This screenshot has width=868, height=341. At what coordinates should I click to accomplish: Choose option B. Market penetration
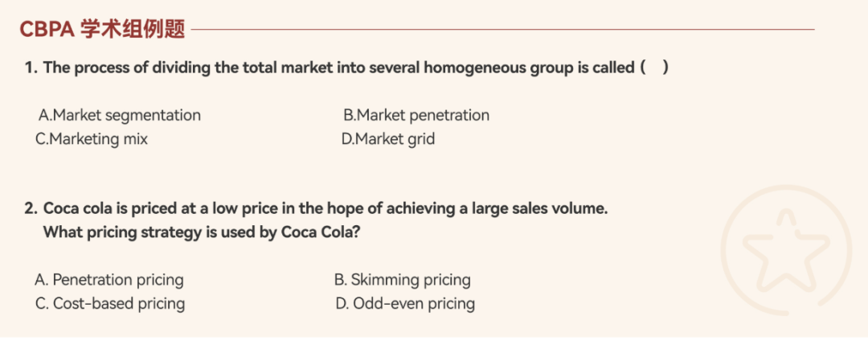(x=416, y=115)
